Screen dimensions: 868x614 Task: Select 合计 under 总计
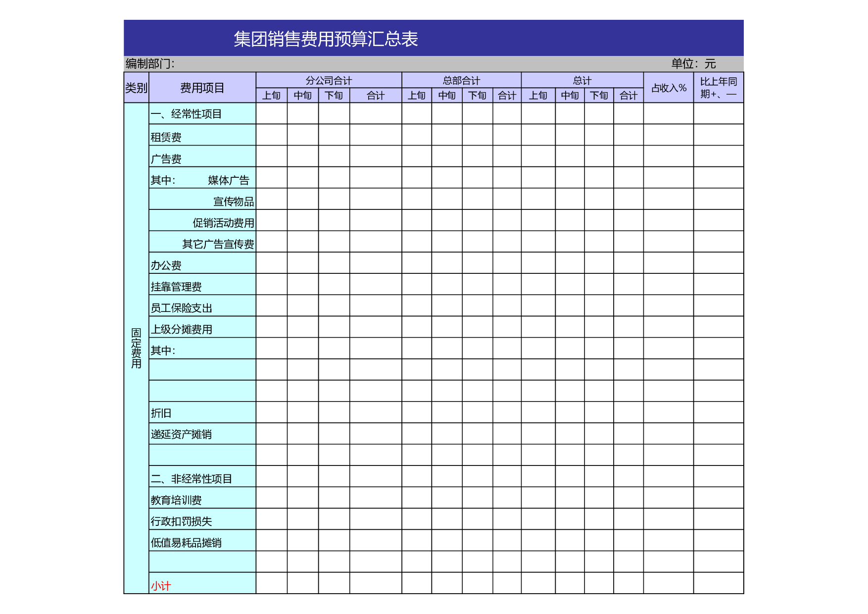click(628, 96)
